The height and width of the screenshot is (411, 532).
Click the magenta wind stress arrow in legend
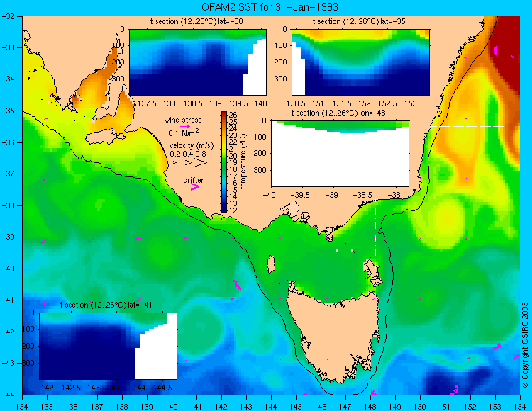pyautogui.click(x=185, y=126)
